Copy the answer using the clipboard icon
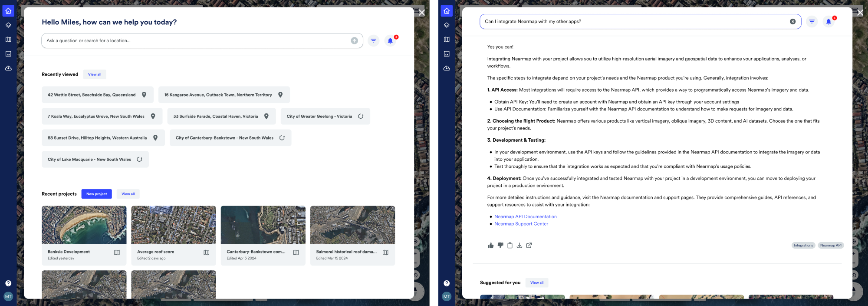Viewport: 868px width, 306px height. coord(510,246)
